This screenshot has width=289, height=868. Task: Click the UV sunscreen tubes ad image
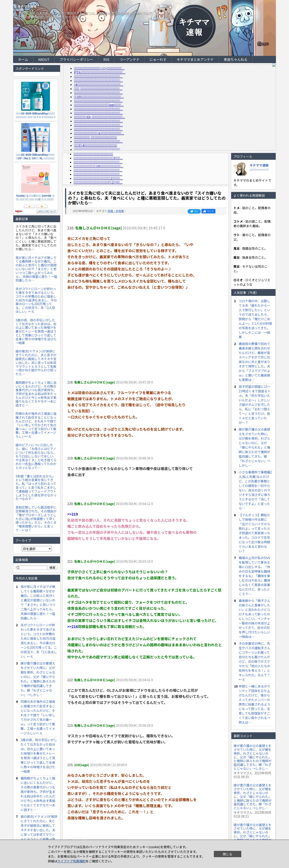click(x=36, y=137)
